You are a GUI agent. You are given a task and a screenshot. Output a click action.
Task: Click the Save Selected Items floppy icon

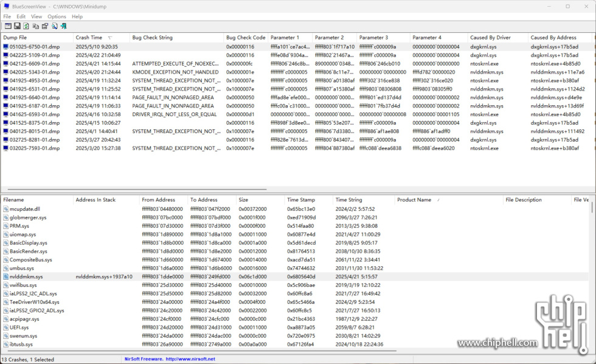17,26
